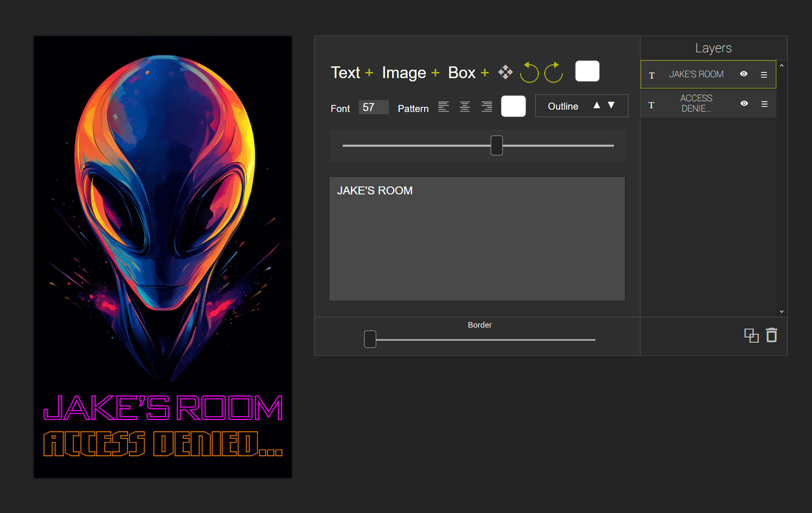The width and height of the screenshot is (812, 513).
Task: Duplicate the selected layer
Action: click(751, 336)
